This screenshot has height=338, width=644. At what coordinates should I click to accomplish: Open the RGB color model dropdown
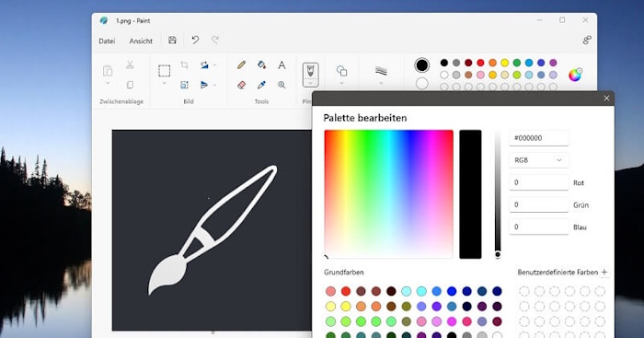coord(538,160)
